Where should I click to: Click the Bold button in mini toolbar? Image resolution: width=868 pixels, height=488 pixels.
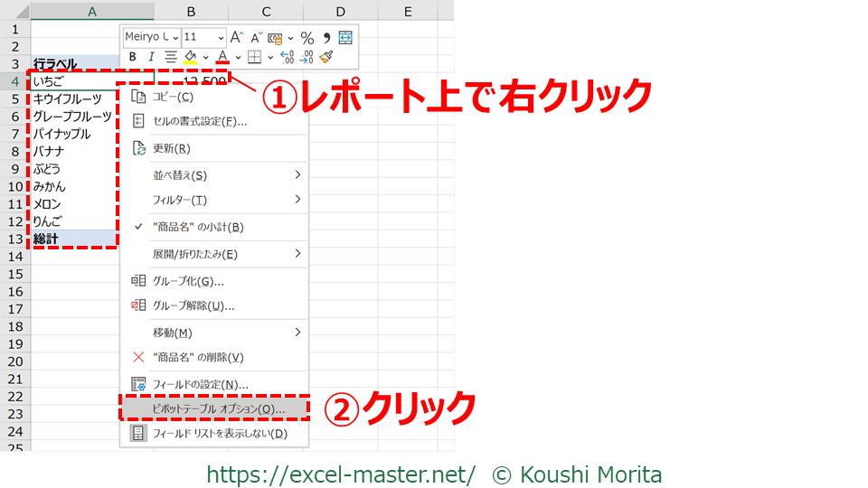132,57
